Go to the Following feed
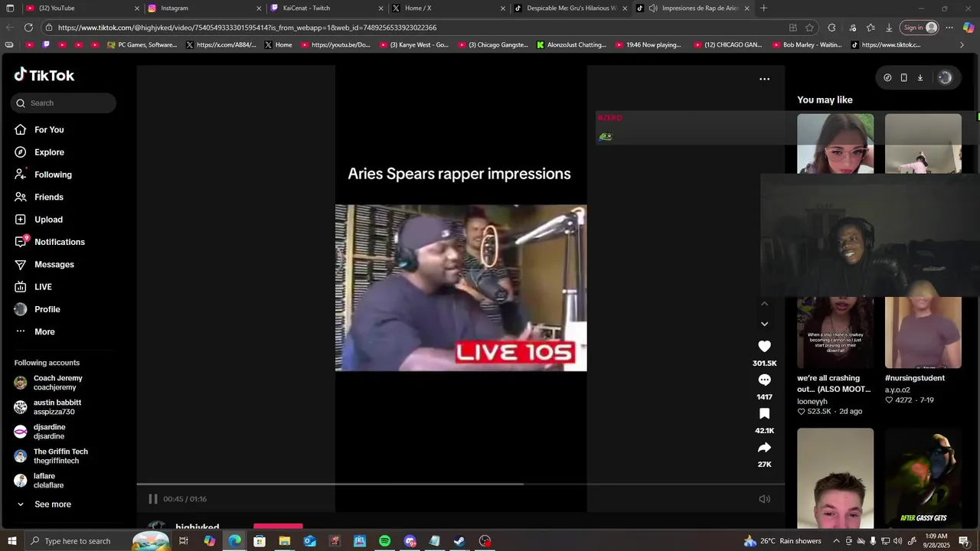Image resolution: width=980 pixels, height=551 pixels. coord(43,174)
